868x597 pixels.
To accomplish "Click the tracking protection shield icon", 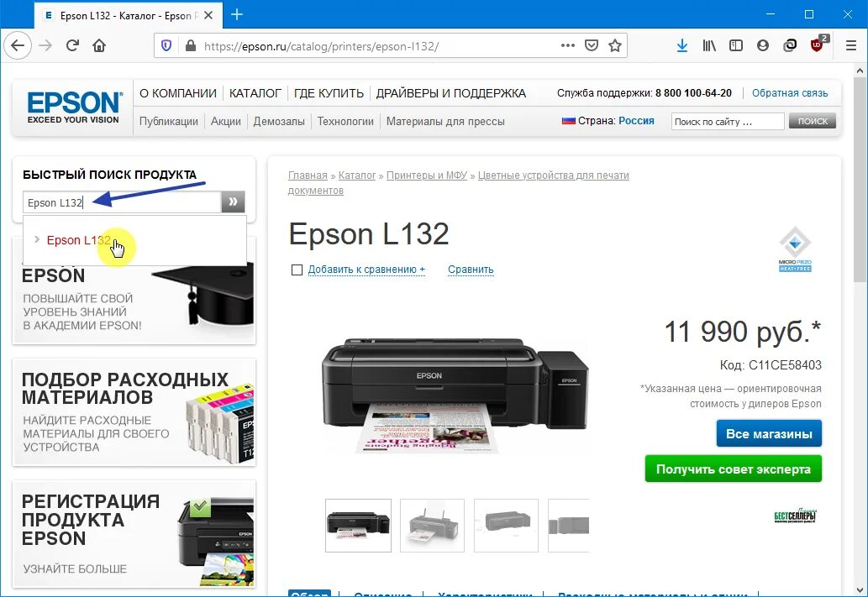I will 166,45.
